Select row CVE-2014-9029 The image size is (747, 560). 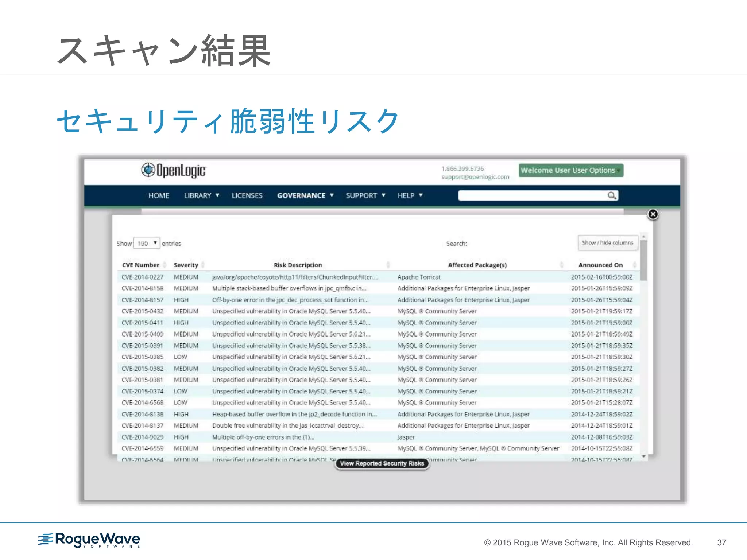click(378, 437)
